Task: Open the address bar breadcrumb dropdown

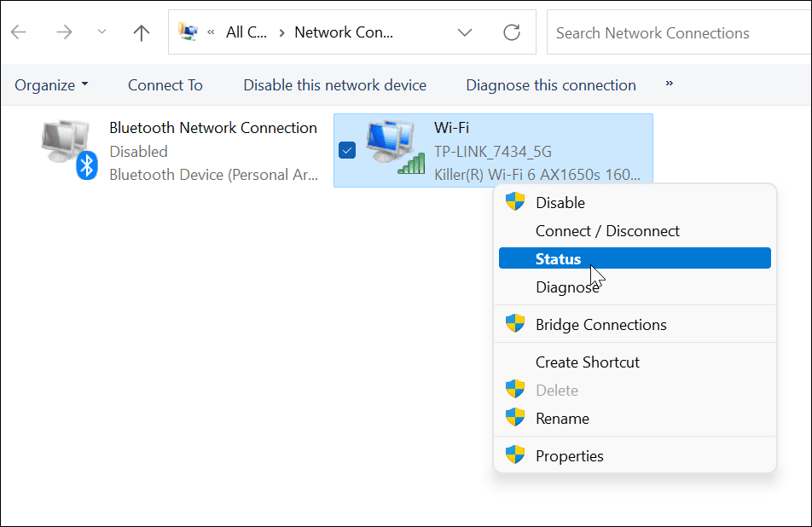Action: (x=465, y=32)
